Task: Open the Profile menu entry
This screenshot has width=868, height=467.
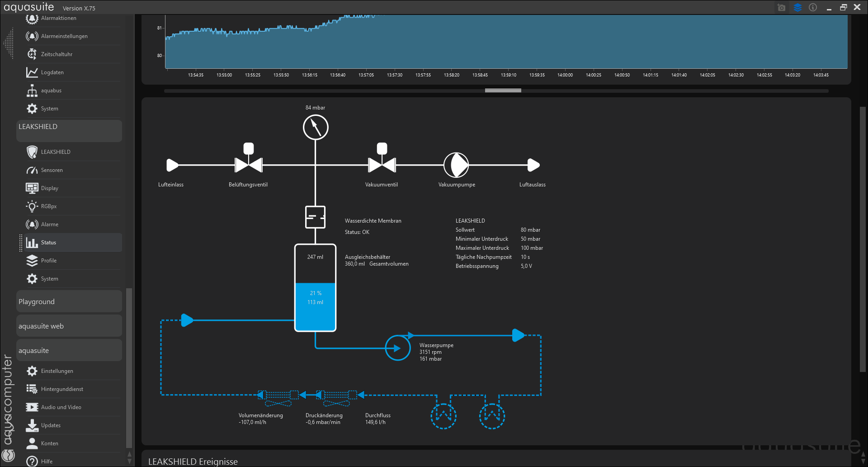Action: point(49,261)
